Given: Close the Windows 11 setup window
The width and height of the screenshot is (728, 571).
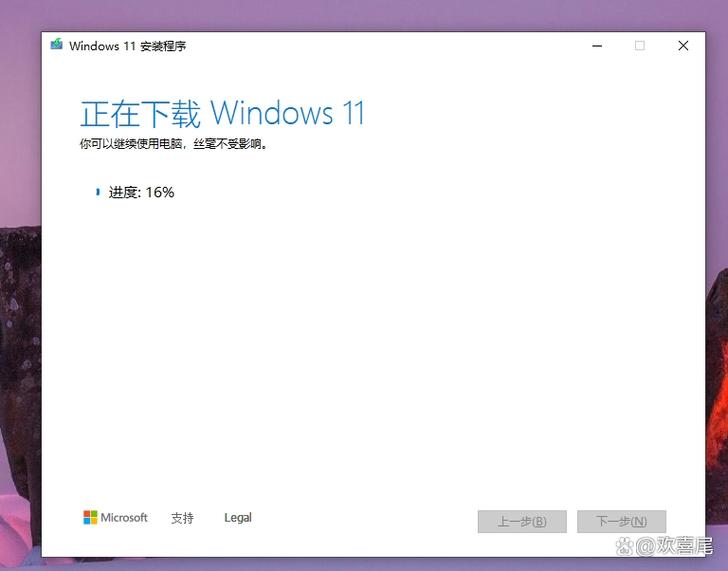Looking at the screenshot, I should pos(683,45).
